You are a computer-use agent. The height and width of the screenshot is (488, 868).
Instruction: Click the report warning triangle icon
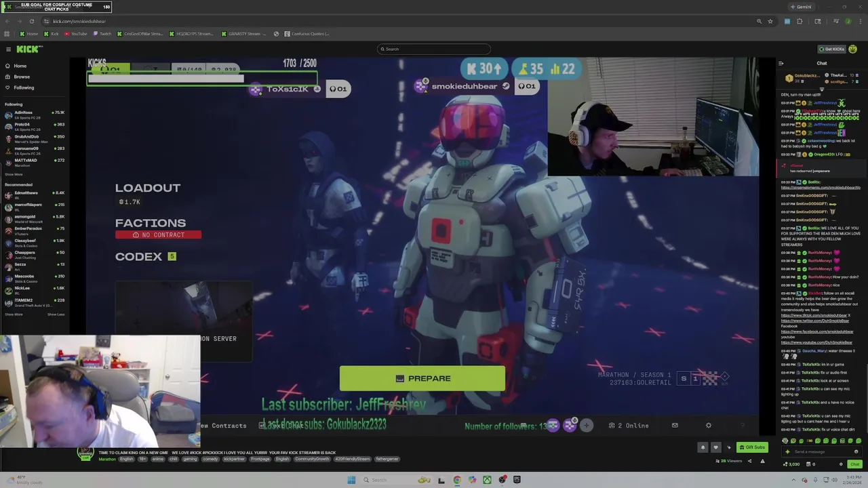click(762, 461)
